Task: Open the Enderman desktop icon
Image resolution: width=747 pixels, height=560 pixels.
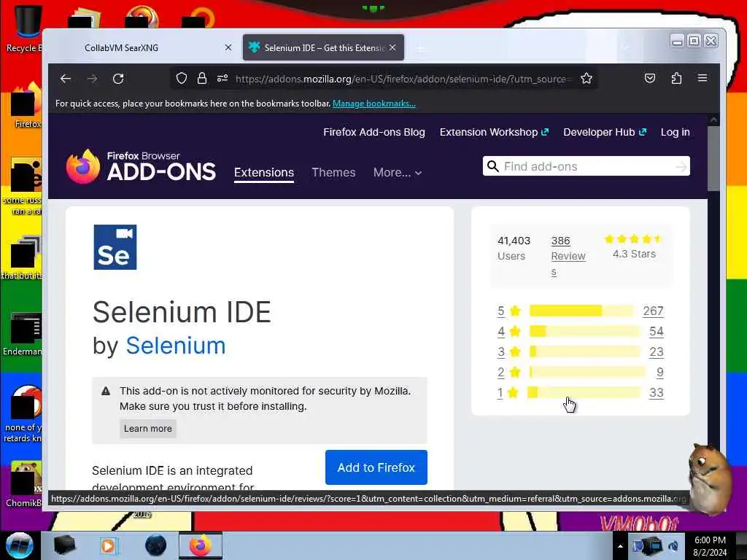Action: (23, 334)
